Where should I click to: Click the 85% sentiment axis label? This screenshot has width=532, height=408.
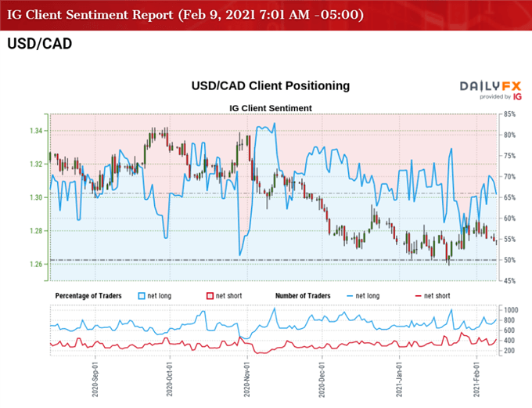(x=509, y=114)
